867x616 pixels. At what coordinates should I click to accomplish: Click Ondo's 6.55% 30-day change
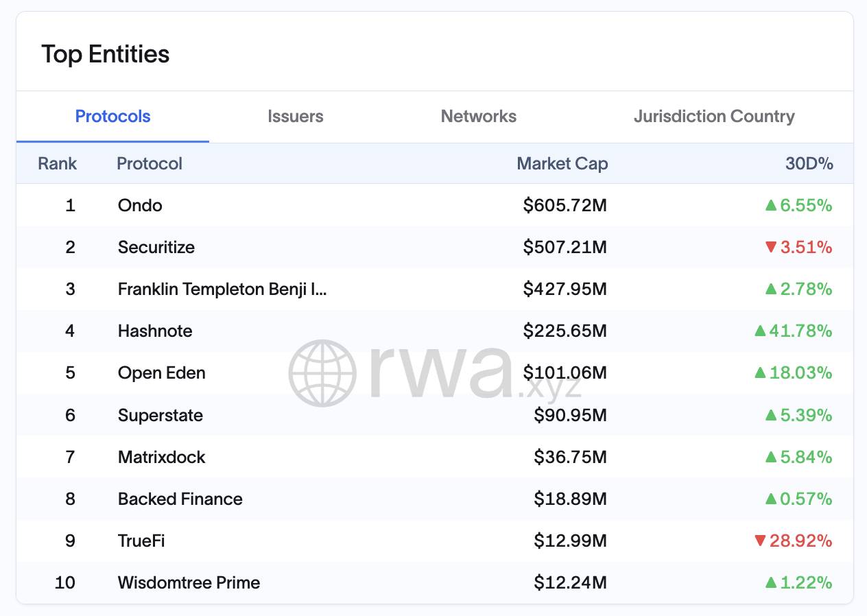pyautogui.click(x=799, y=205)
